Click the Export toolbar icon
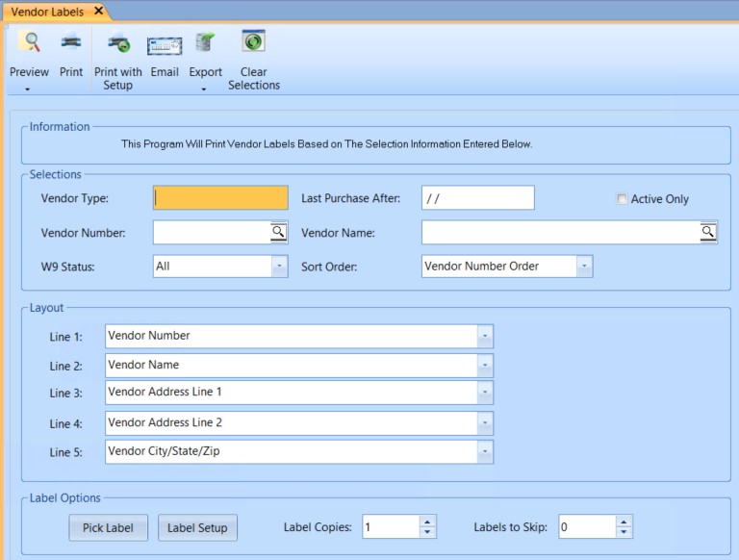739x560 pixels. click(x=205, y=43)
